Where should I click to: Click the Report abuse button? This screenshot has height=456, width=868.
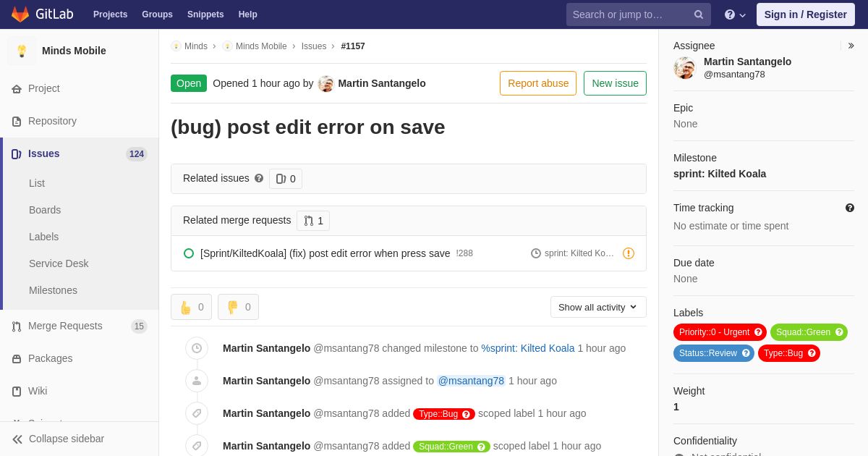[538, 83]
